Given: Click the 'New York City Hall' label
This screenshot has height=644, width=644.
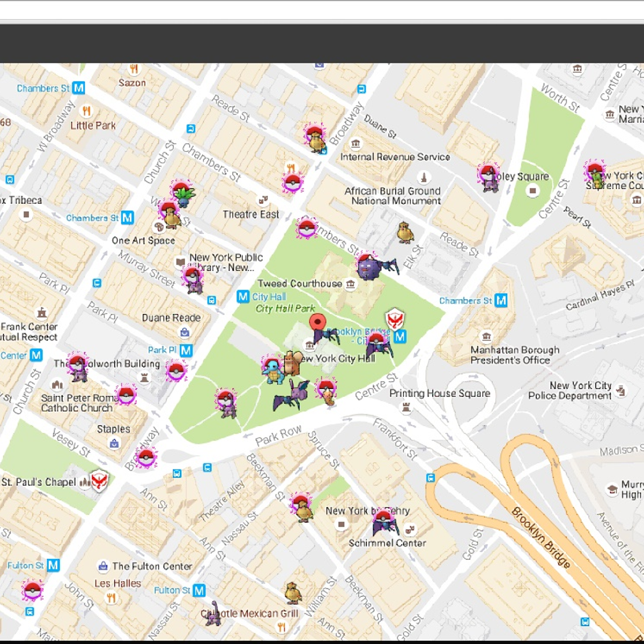Looking at the screenshot, I should [x=337, y=359].
